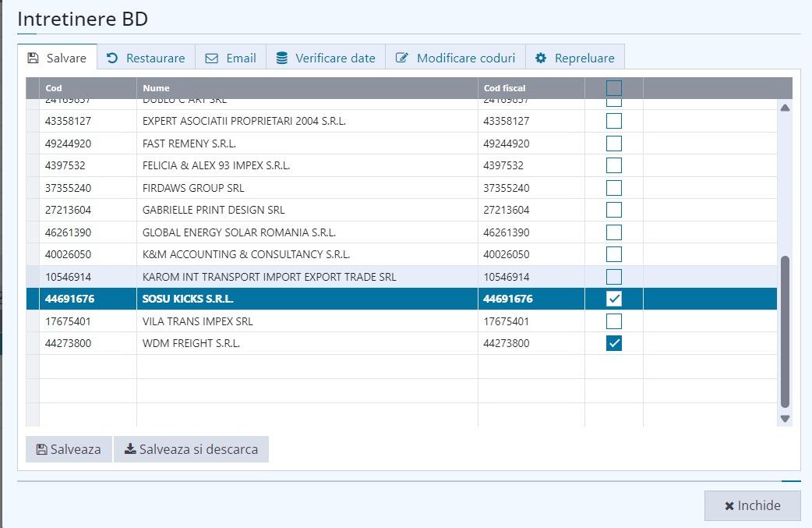Viewport: 812px width, 528px height.
Task: Select the row FIRDAWS GROUP SRL
Action: (x=401, y=188)
